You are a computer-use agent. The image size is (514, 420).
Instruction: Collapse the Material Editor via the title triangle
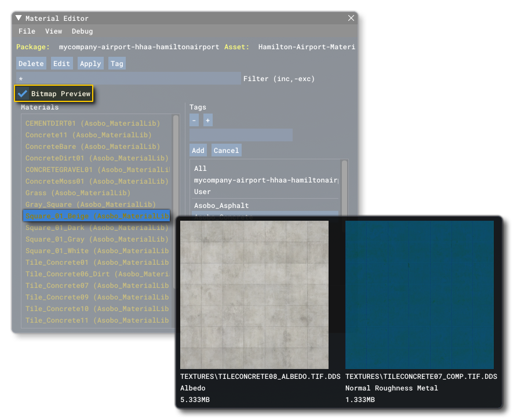point(18,18)
